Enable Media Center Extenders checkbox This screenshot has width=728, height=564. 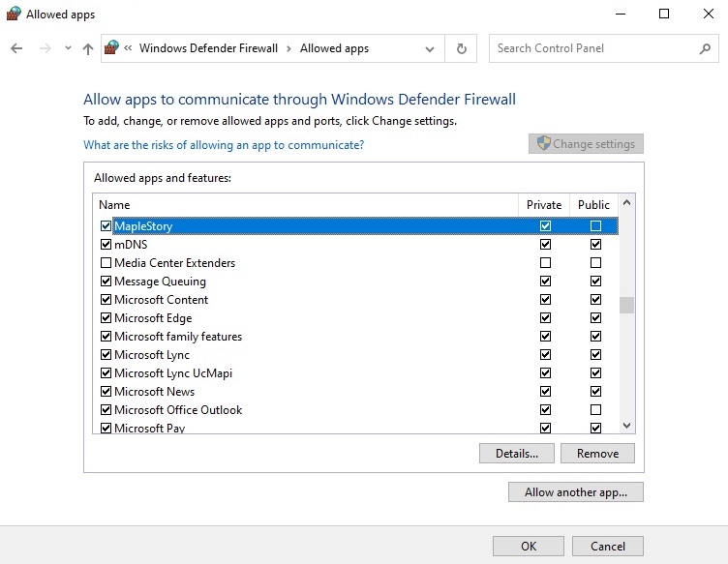[106, 263]
